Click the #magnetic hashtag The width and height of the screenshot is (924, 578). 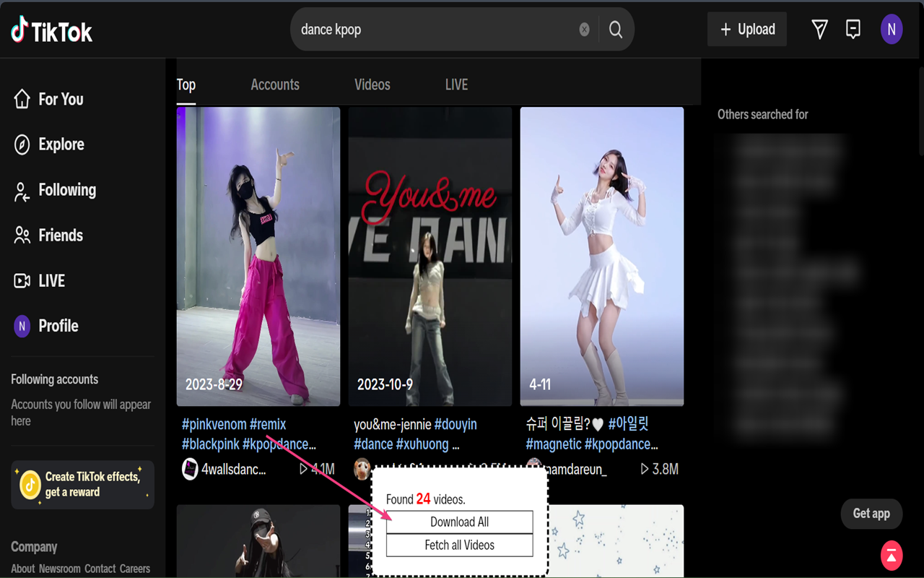point(554,444)
